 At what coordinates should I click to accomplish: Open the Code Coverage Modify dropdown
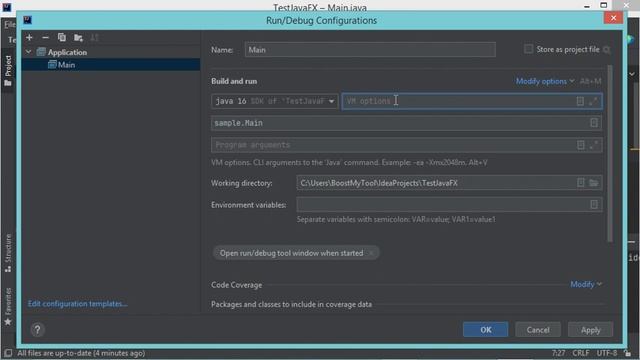(586, 284)
